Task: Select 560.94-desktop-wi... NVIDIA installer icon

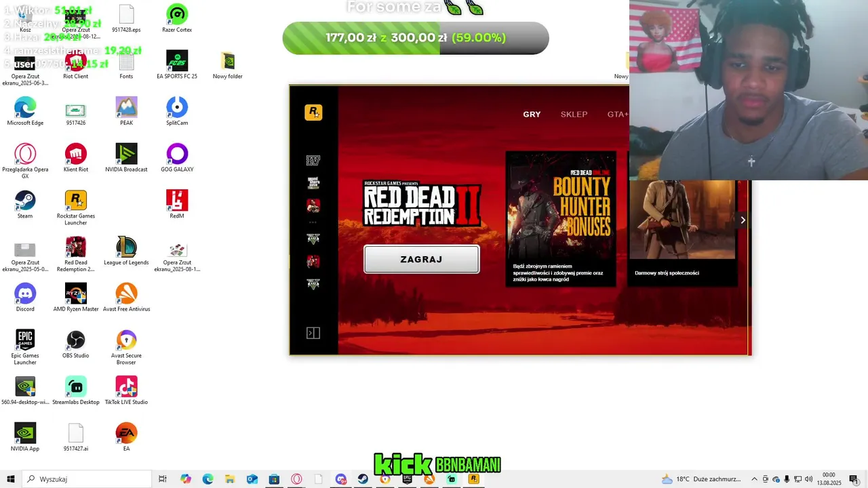Action: pos(25,390)
